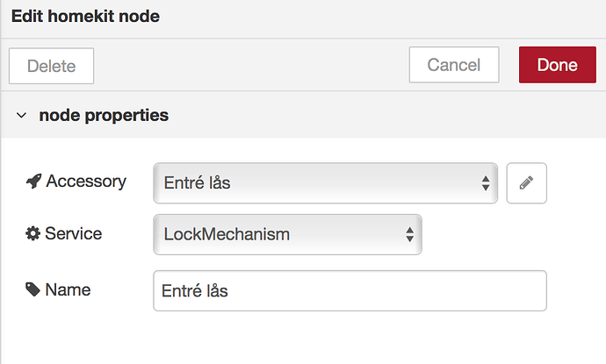Image resolution: width=606 pixels, height=364 pixels.
Task: Click the Service field label
Action: tap(74, 234)
